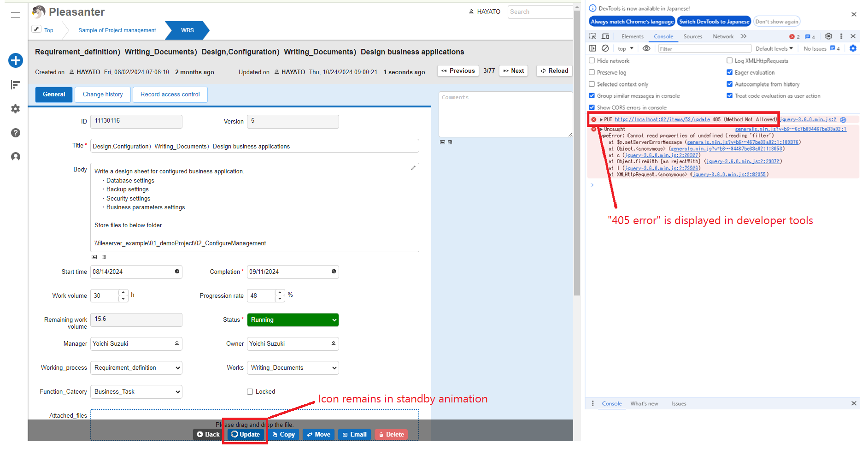Click the Previous record button
This screenshot has width=868, height=449.
458,71
